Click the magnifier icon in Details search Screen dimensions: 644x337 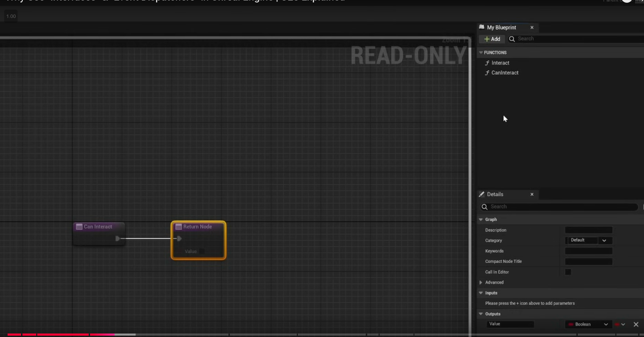(x=485, y=207)
